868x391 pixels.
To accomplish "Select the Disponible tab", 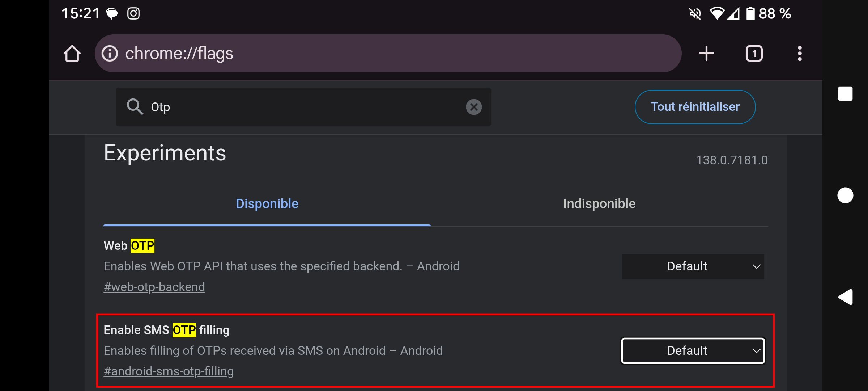I will (267, 203).
